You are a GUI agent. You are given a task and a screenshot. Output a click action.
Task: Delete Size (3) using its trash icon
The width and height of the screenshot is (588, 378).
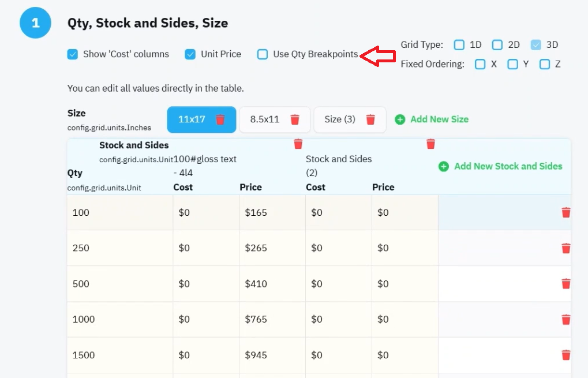click(x=370, y=119)
